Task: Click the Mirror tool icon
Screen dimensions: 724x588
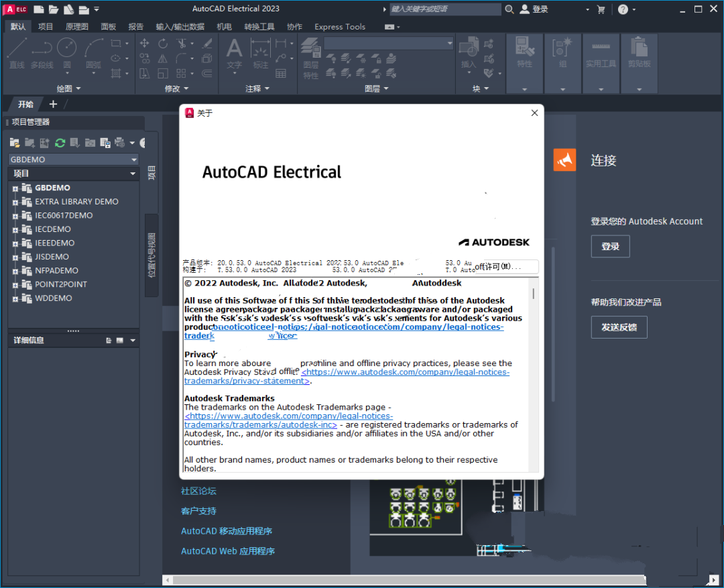Action: tap(163, 58)
